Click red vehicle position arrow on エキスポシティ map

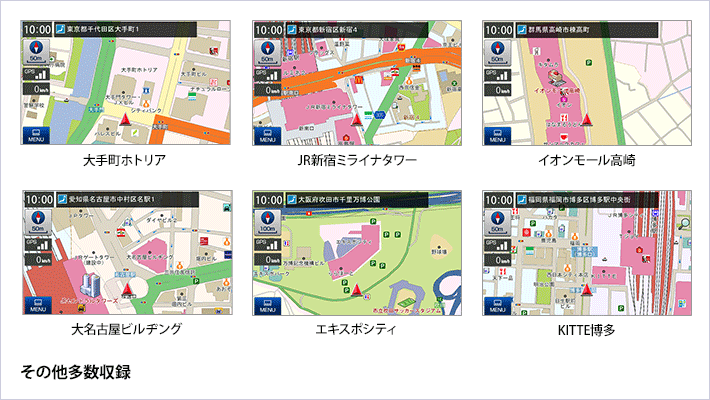click(x=357, y=289)
